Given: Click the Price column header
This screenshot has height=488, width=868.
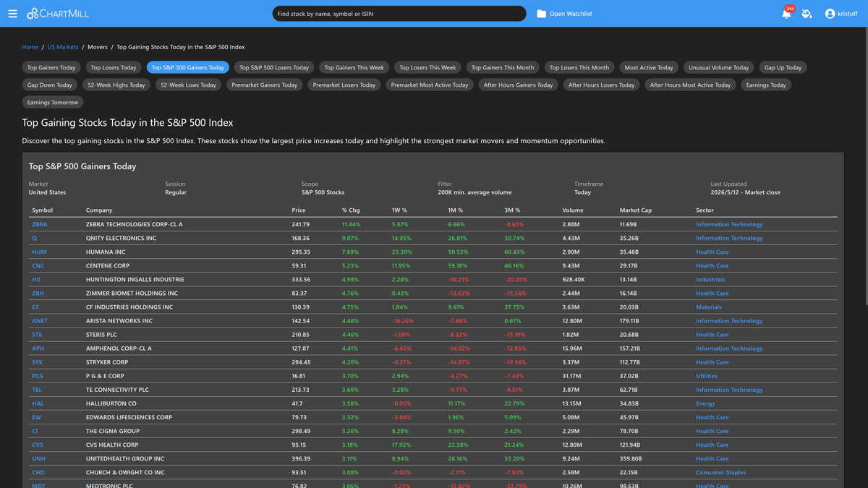Looking at the screenshot, I should 299,210.
